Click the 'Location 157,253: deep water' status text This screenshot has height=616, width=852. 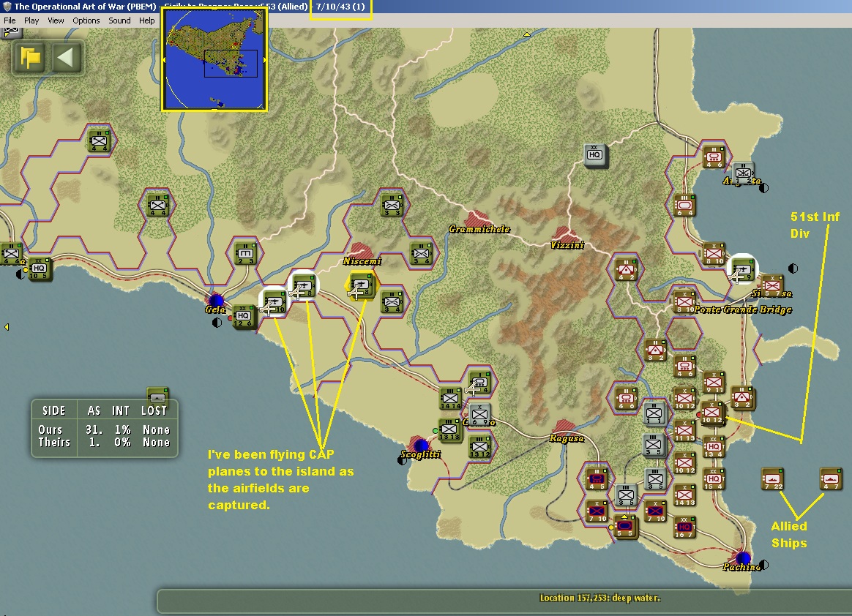click(600, 598)
